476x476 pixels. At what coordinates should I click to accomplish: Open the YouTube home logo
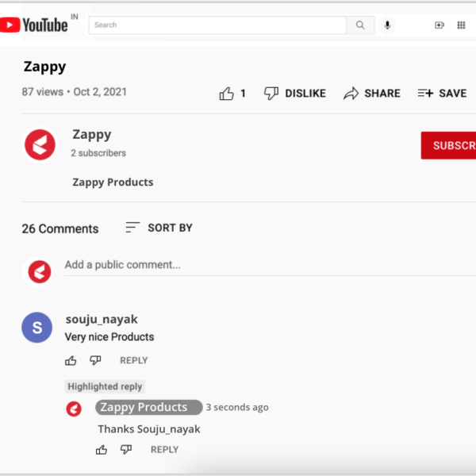[34, 25]
